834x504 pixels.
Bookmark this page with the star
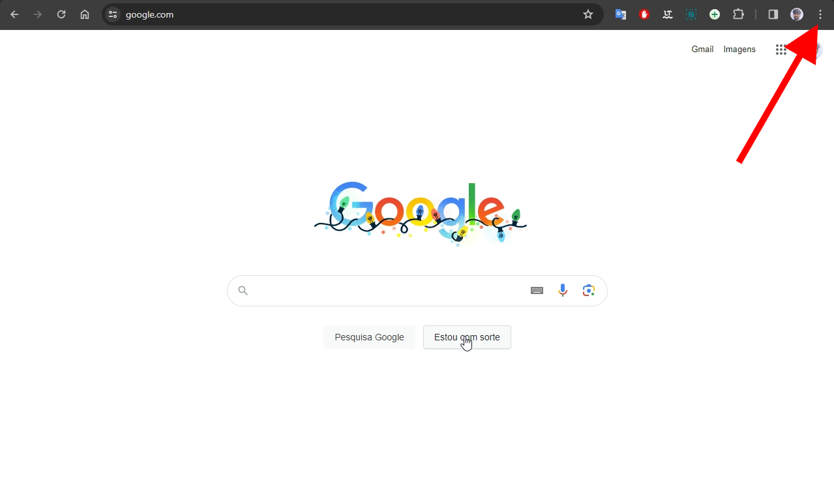pos(588,14)
